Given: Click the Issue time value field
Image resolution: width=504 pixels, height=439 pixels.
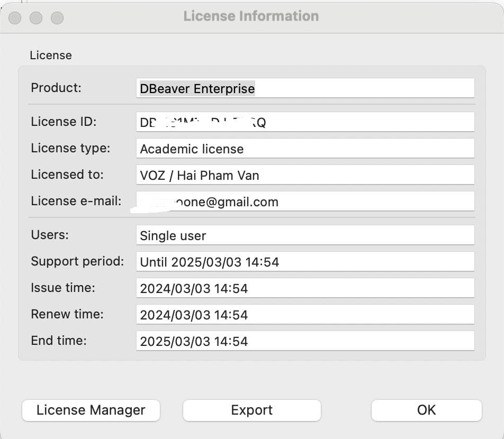Looking at the screenshot, I should [x=305, y=288].
